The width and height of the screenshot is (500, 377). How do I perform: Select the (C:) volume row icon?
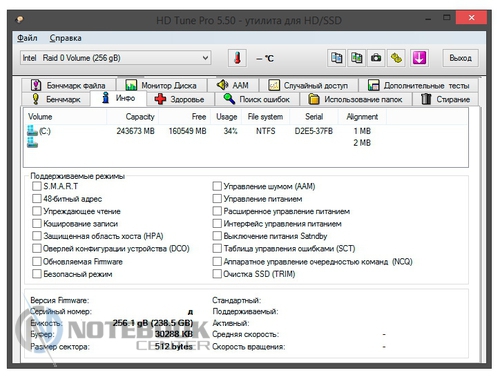pyautogui.click(x=32, y=131)
